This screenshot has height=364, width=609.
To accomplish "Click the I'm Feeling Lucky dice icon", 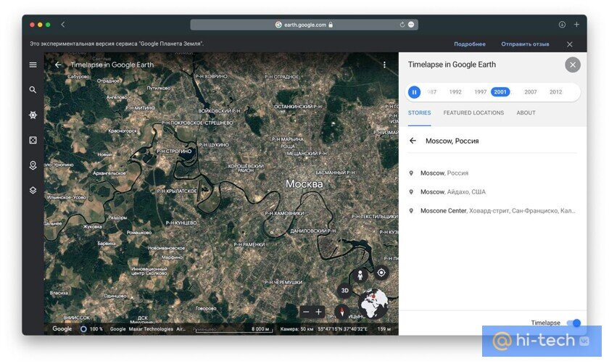I will click(x=33, y=140).
